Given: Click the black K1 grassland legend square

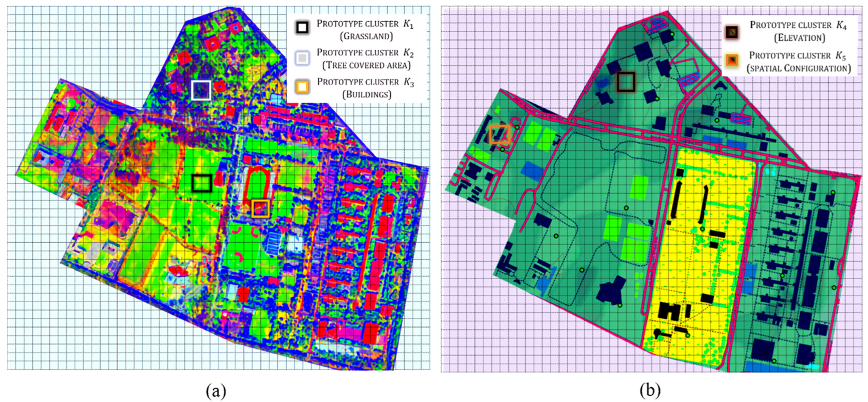Looking at the screenshot, I should (302, 27).
